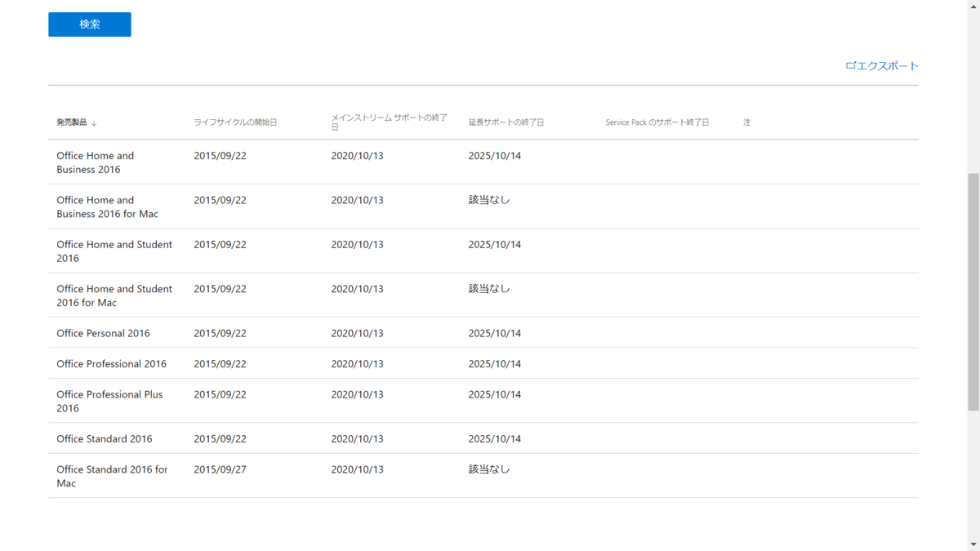Screen dimensions: 980x551
Task: Click the blue 検索 search button
Action: click(90, 24)
